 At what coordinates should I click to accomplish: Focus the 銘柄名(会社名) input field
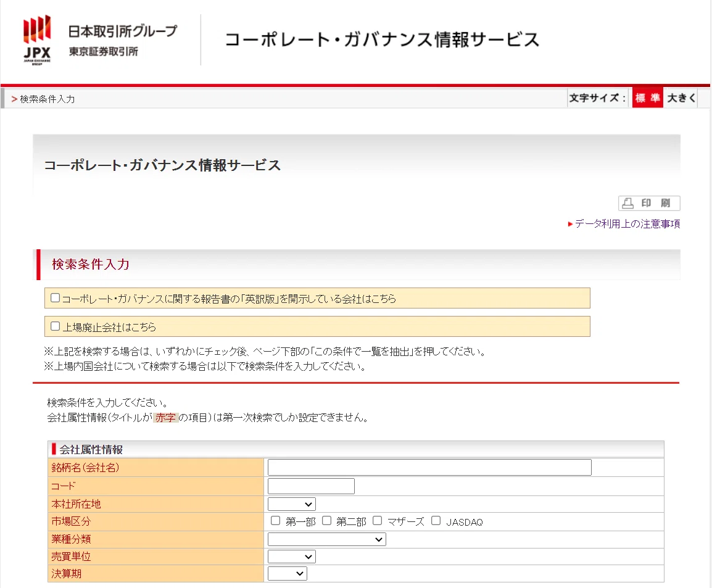coord(429,467)
